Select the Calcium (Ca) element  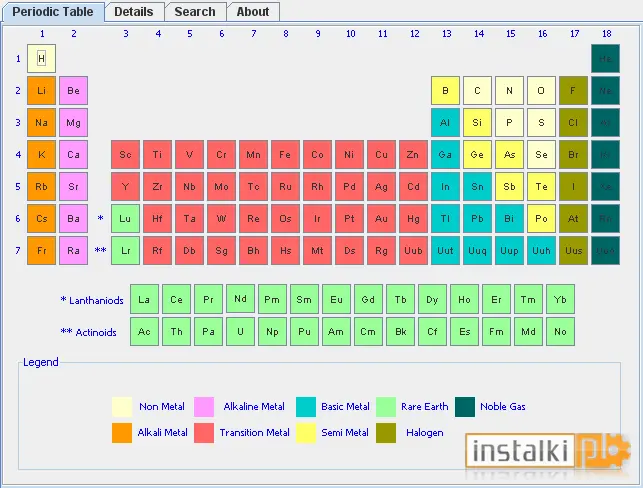pyautogui.click(x=73, y=155)
